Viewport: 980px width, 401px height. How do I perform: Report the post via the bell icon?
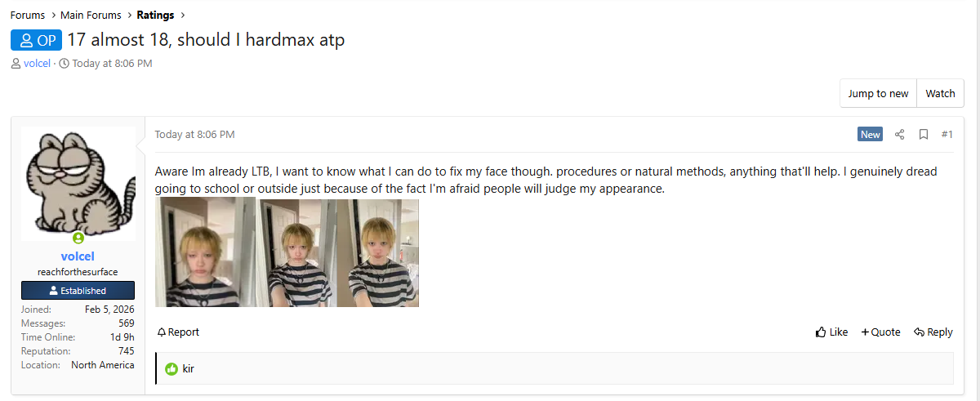[178, 332]
